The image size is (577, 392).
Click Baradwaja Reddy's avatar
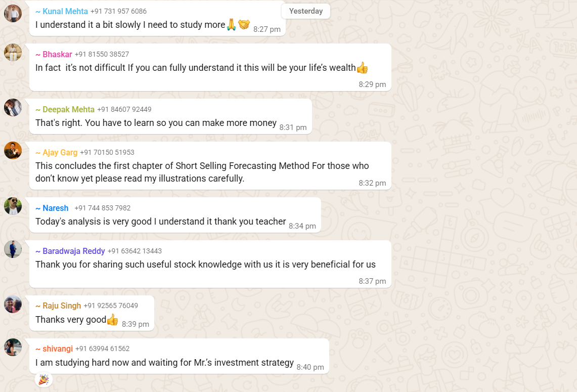pyautogui.click(x=13, y=249)
